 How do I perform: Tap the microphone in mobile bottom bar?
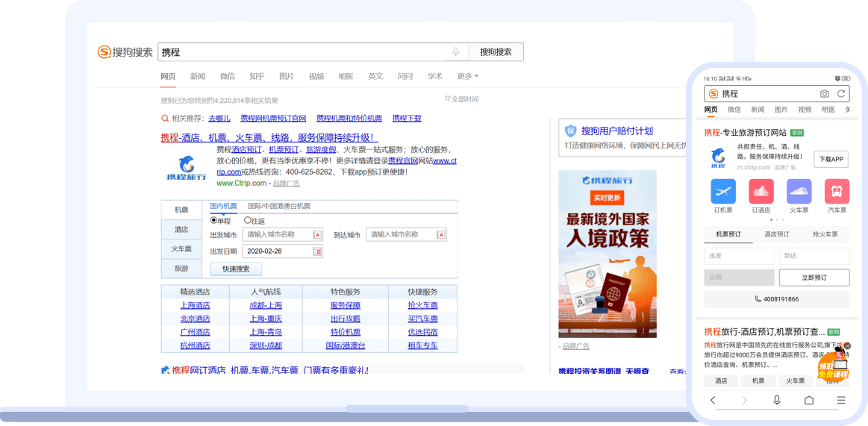777,400
